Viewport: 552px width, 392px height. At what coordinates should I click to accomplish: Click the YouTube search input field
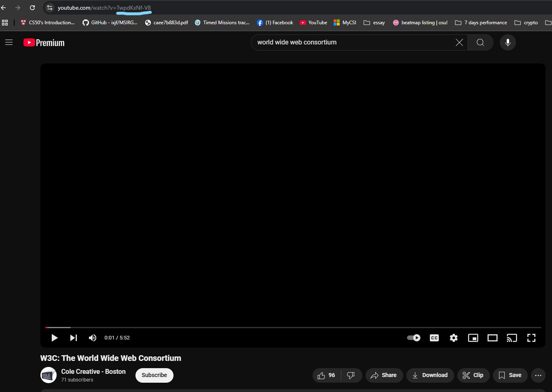(x=352, y=42)
